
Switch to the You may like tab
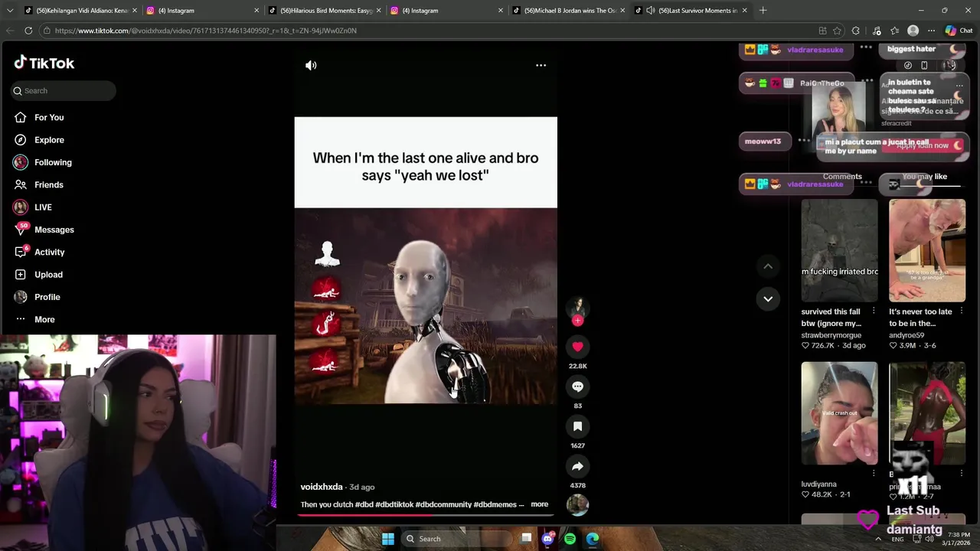click(x=924, y=177)
